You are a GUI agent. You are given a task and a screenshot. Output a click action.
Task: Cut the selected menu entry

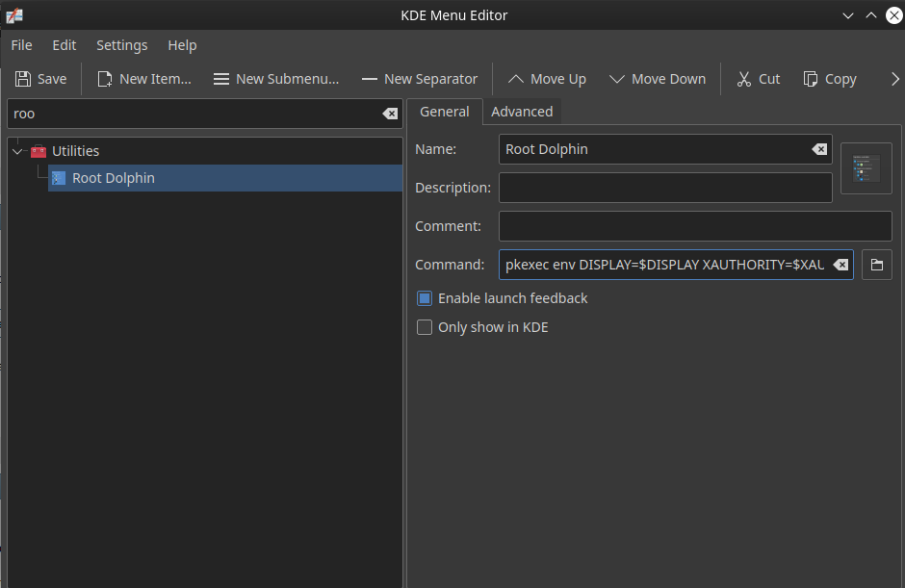pos(758,79)
